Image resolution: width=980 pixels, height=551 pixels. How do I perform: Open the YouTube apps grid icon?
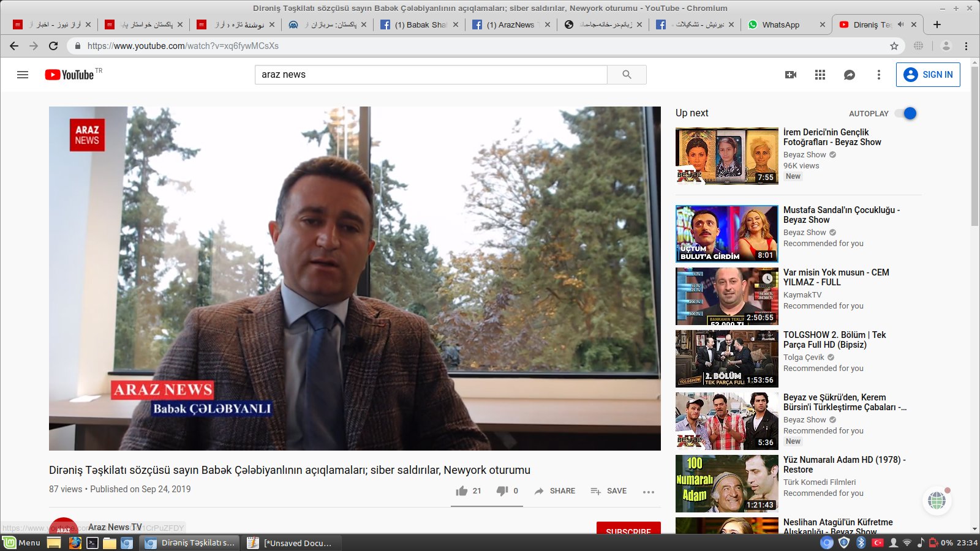820,75
